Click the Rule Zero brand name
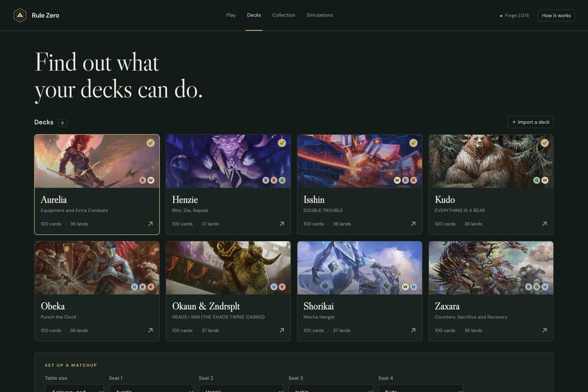The image size is (588, 392). coord(45,16)
